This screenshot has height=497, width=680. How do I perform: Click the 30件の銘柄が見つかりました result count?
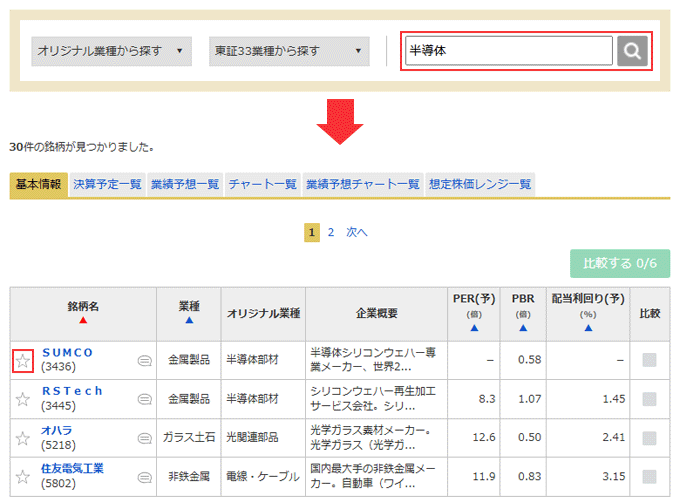(82, 147)
